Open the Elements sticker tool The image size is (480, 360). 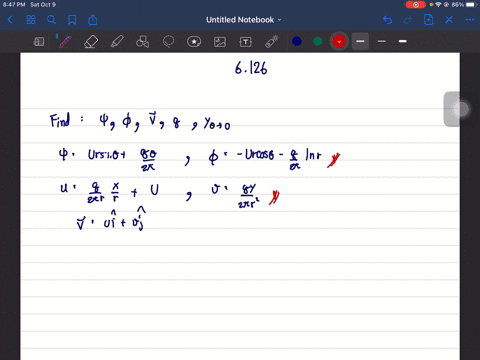tap(194, 42)
